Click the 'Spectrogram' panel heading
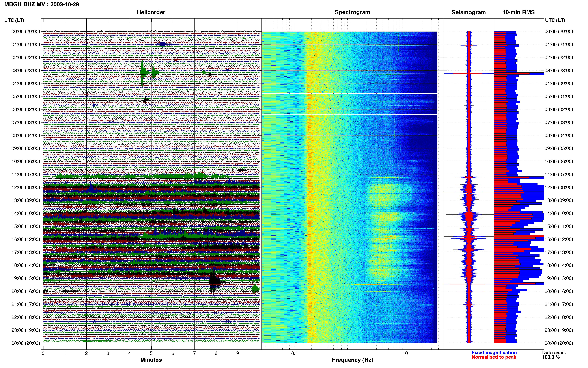The height and width of the screenshot is (368, 588). [x=352, y=12]
